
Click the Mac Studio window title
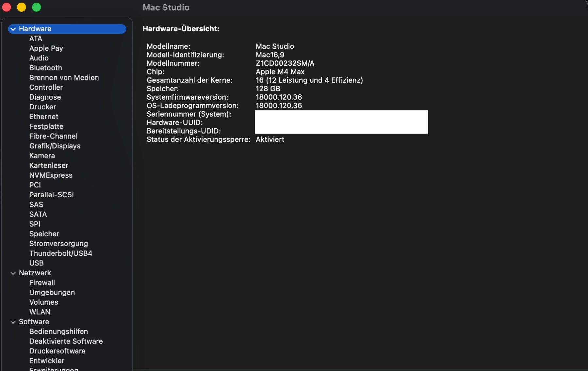pos(166,8)
